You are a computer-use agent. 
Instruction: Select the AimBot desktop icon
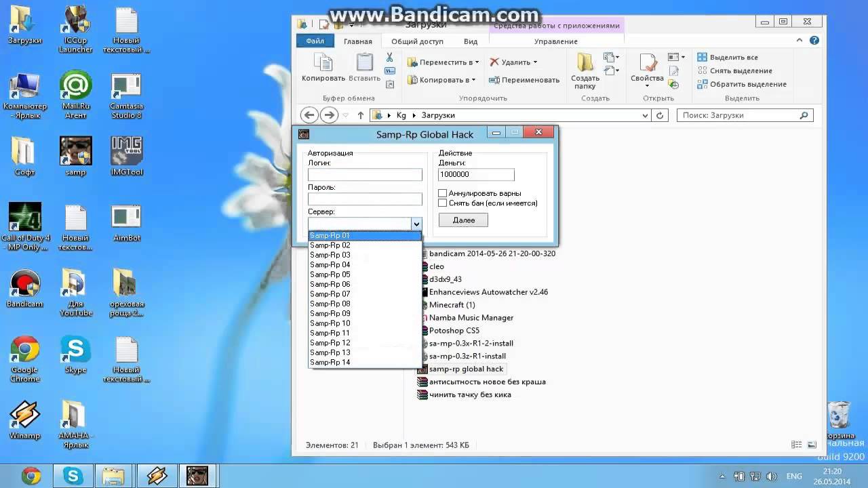(126, 224)
